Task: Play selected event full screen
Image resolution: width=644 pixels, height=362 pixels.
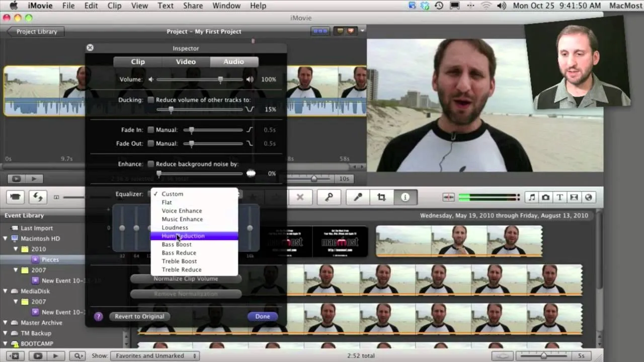Action: (38, 355)
